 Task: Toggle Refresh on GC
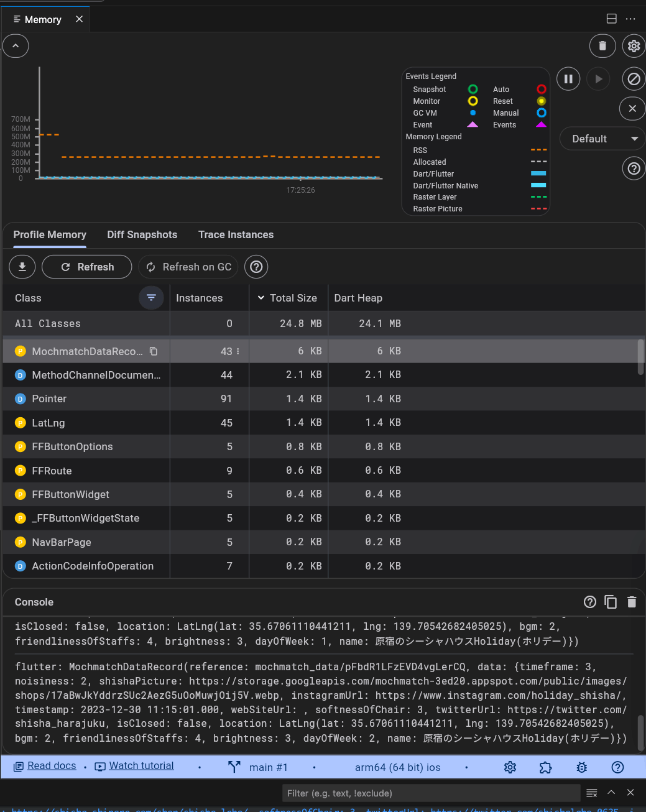point(188,267)
